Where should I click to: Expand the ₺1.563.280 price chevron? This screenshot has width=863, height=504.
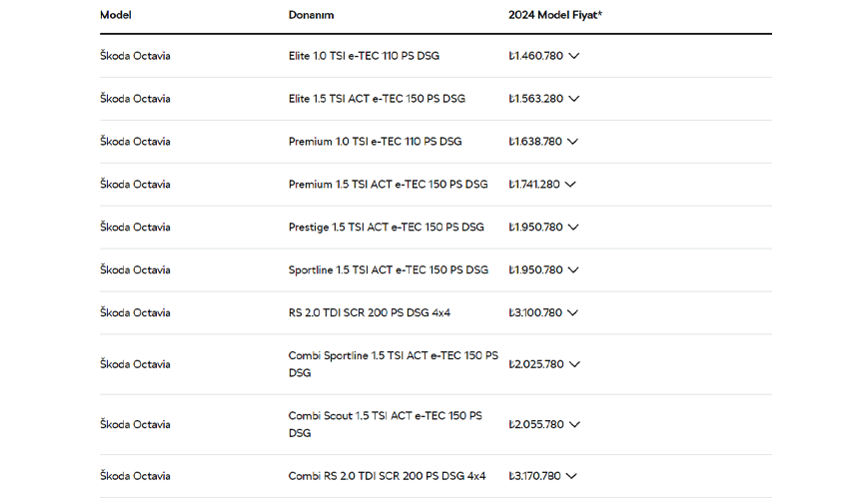[x=573, y=99]
